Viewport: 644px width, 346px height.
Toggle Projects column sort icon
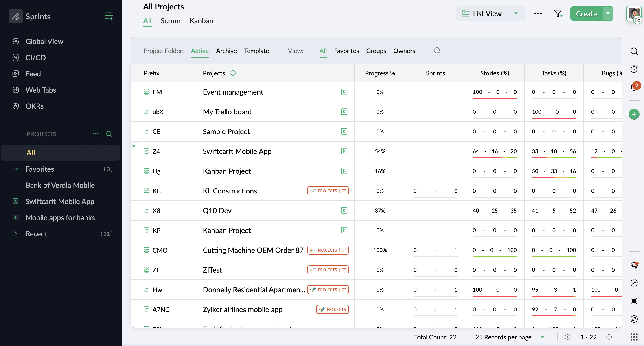pos(233,73)
